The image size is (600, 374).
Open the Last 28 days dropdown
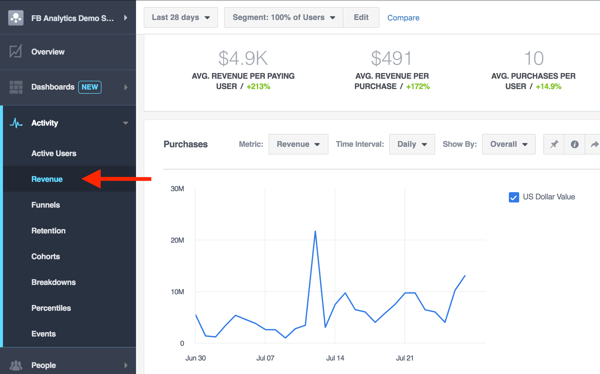pyautogui.click(x=181, y=18)
